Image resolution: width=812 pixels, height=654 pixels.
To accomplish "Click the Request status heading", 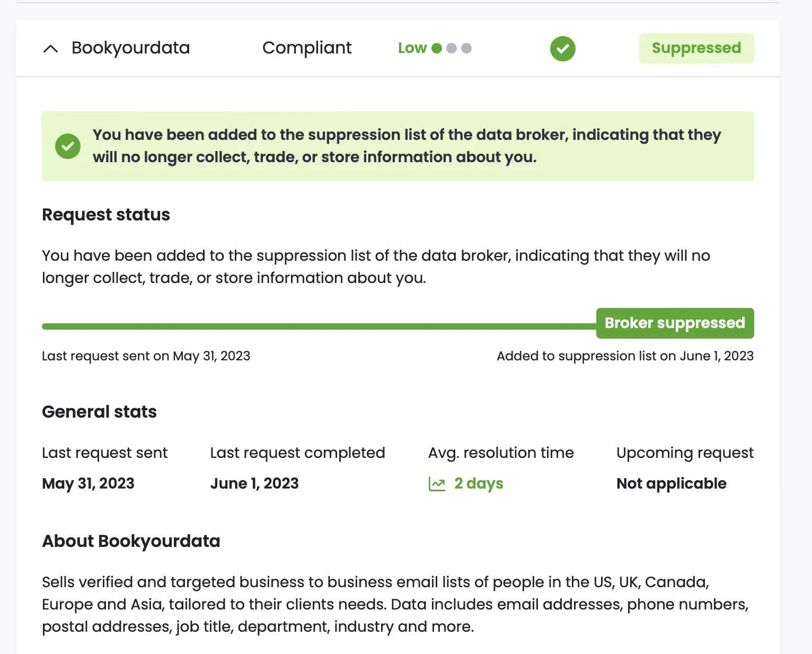I will [x=106, y=215].
